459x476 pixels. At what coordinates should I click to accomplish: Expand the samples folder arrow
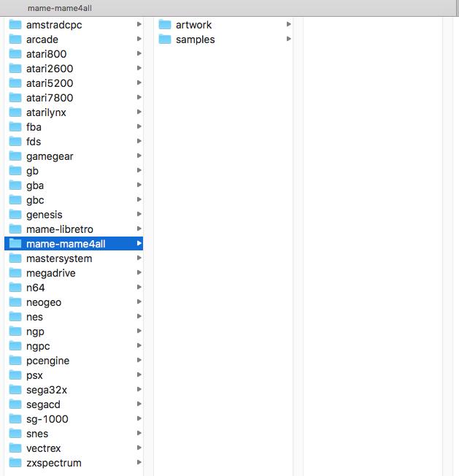click(289, 39)
